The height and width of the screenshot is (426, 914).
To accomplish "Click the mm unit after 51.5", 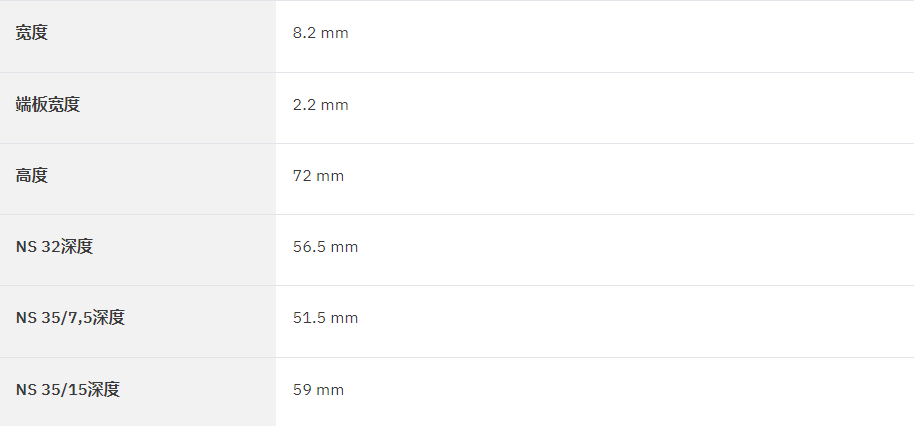I will [344, 319].
